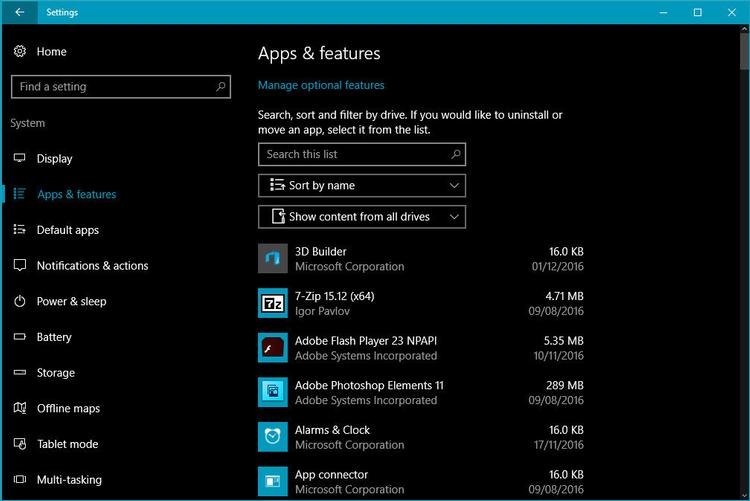This screenshot has width=750, height=501.
Task: Open Battery settings label
Action: click(54, 337)
